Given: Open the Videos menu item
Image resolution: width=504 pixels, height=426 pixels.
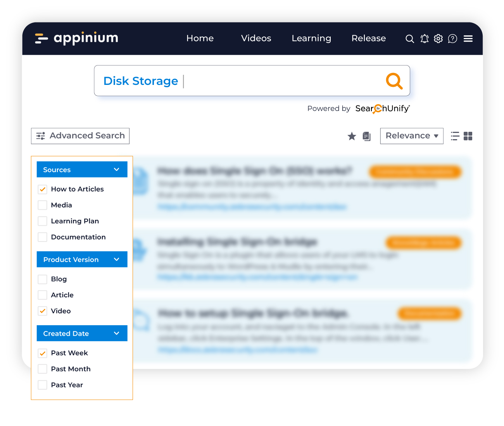Looking at the screenshot, I should [x=256, y=38].
